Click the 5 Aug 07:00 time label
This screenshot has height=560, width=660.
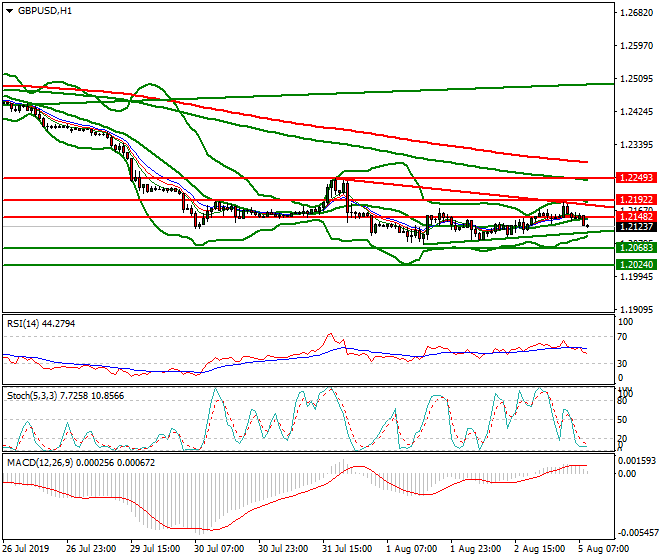point(604,549)
